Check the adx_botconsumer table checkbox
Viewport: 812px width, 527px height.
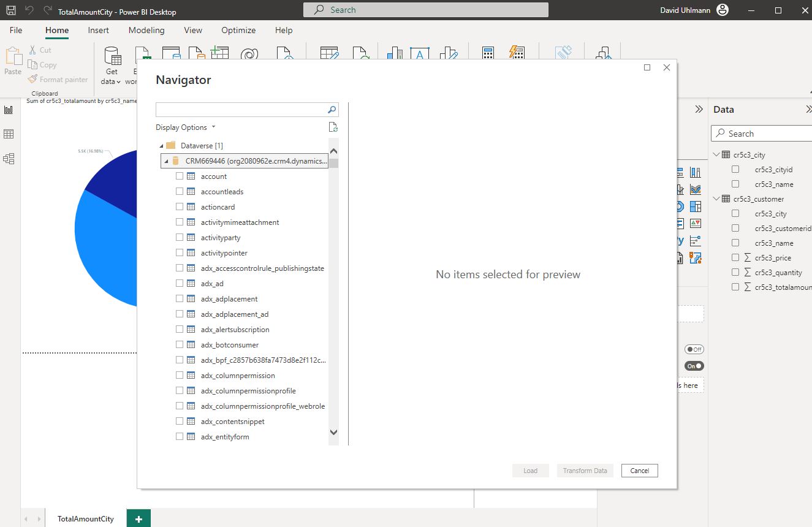coord(180,344)
